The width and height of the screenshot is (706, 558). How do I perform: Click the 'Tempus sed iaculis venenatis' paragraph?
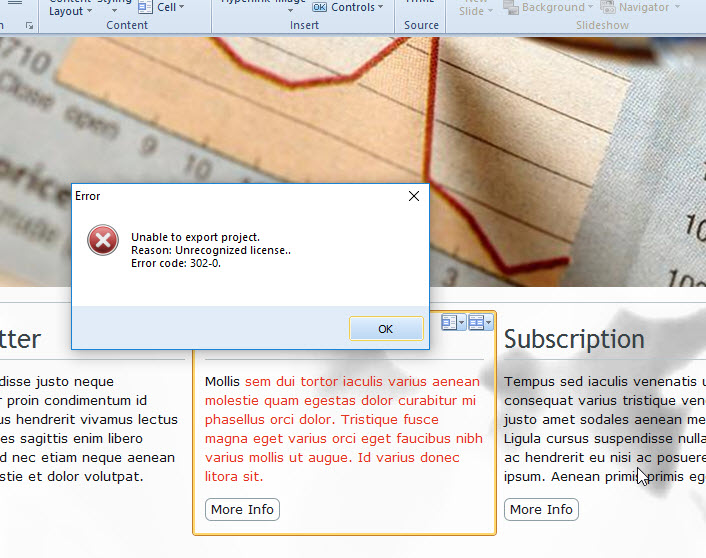[x=605, y=429]
